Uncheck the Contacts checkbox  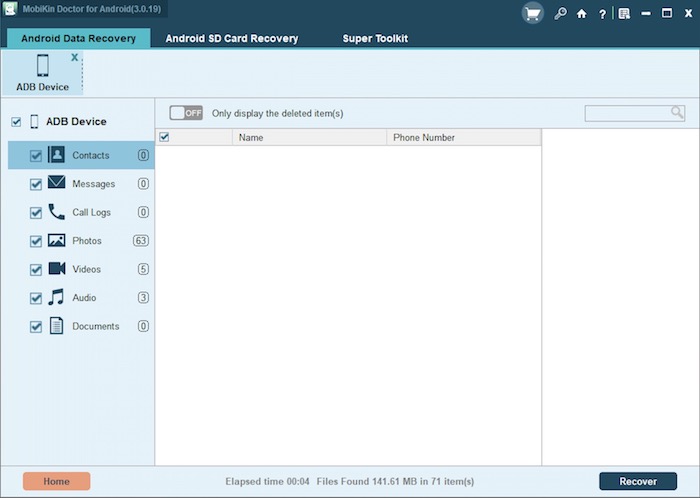pos(36,156)
